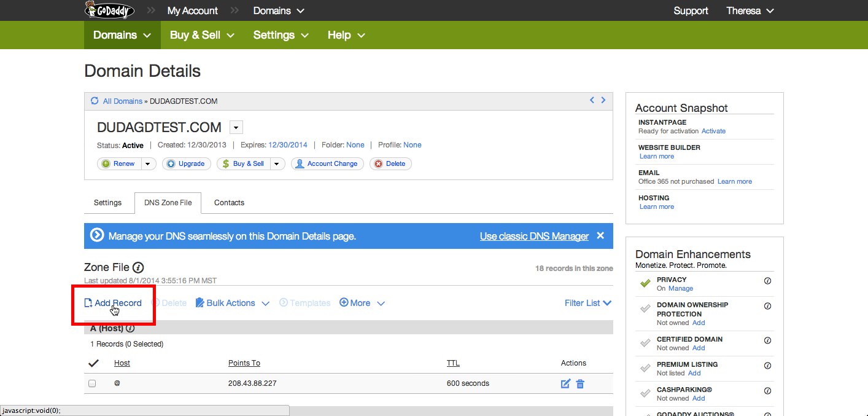Edit the 208.43.88.227 host record
Screen dimensions: 868x416
pos(565,383)
